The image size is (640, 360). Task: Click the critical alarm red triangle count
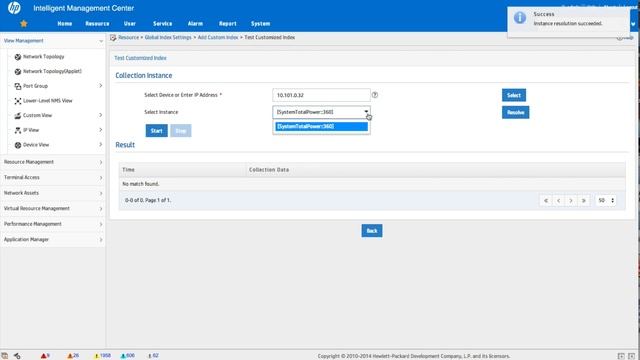coord(45,356)
